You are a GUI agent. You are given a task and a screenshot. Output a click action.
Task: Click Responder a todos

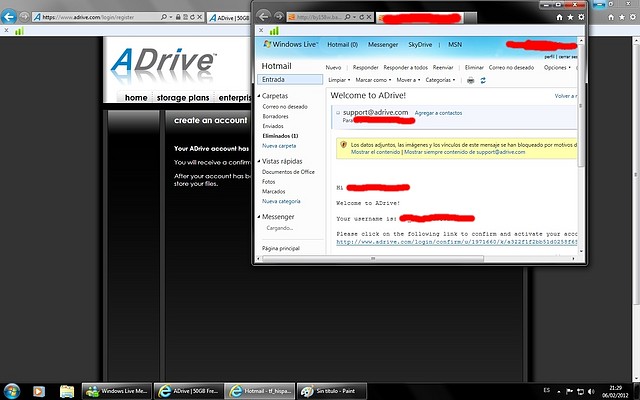click(x=405, y=68)
